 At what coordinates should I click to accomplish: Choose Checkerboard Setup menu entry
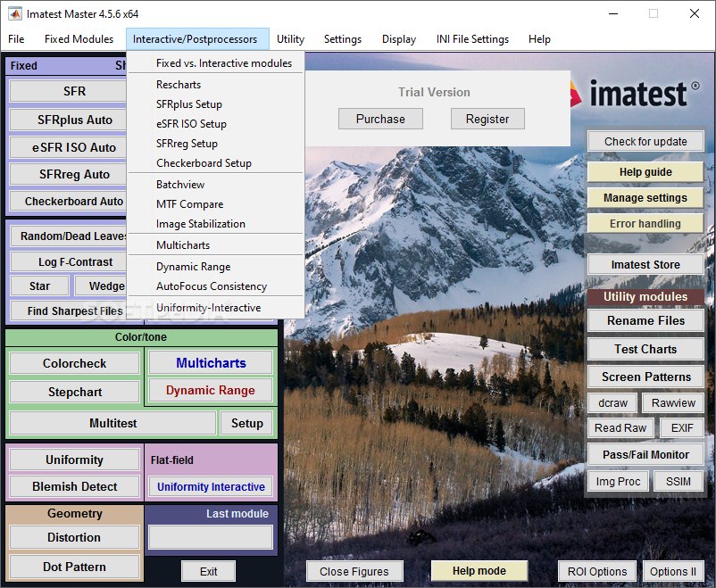tap(215, 163)
